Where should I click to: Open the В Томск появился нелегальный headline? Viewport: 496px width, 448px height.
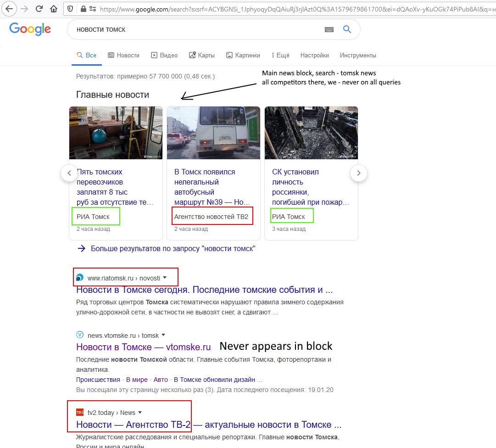click(x=212, y=187)
